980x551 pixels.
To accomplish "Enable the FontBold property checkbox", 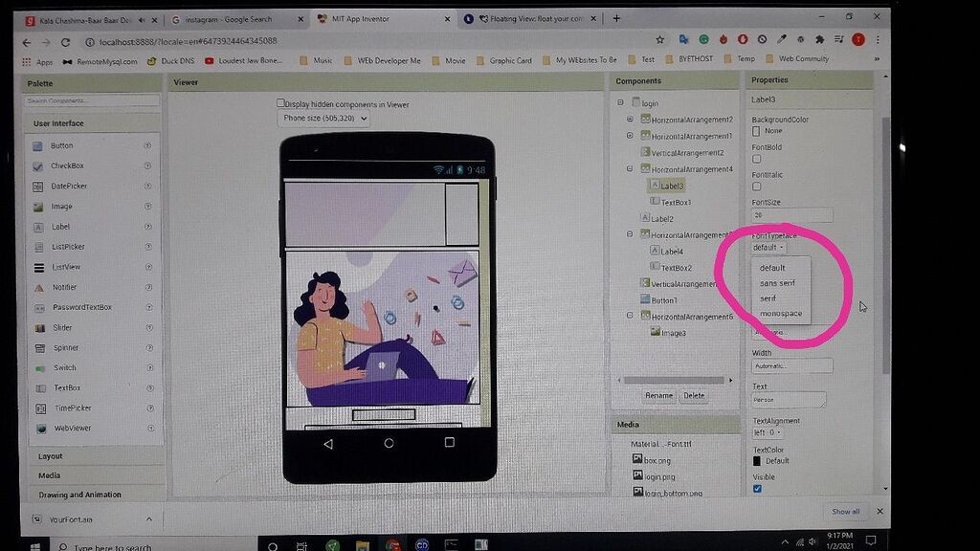I will click(x=756, y=159).
